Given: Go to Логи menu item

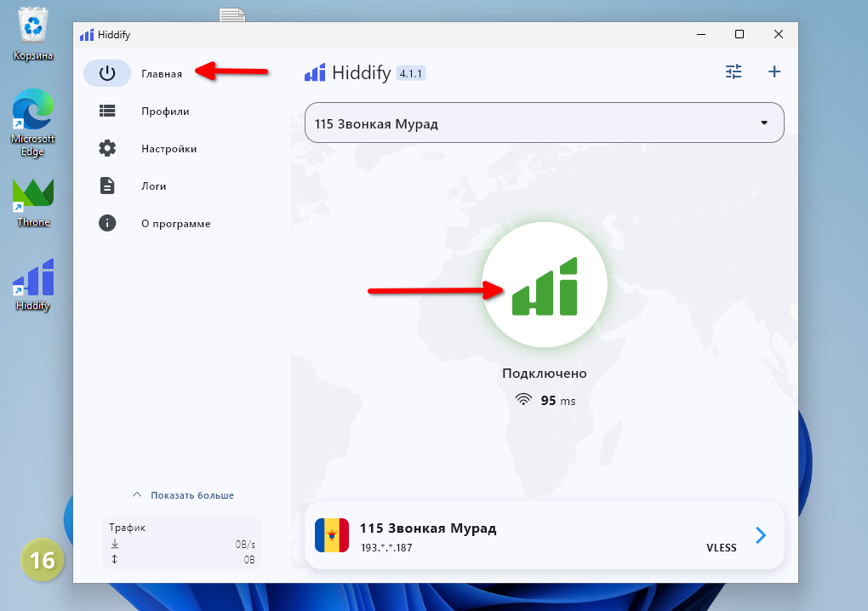Looking at the screenshot, I should coord(153,186).
